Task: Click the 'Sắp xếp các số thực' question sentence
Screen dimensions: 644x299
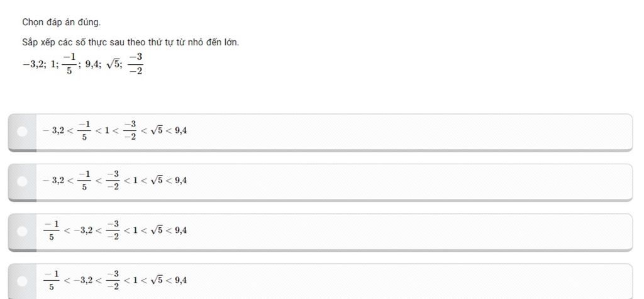Action: 131,43
